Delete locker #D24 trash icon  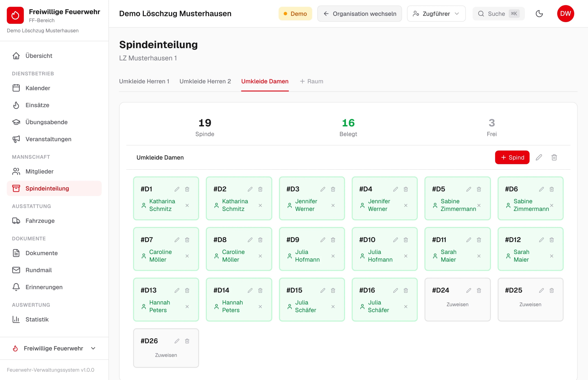pyautogui.click(x=479, y=290)
